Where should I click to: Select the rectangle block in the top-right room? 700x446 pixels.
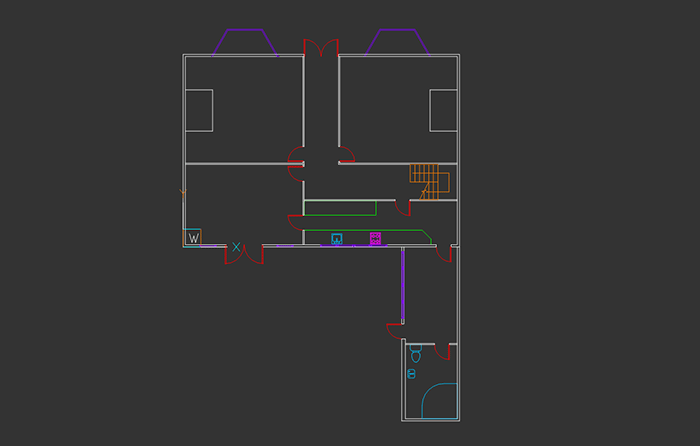pos(444,110)
